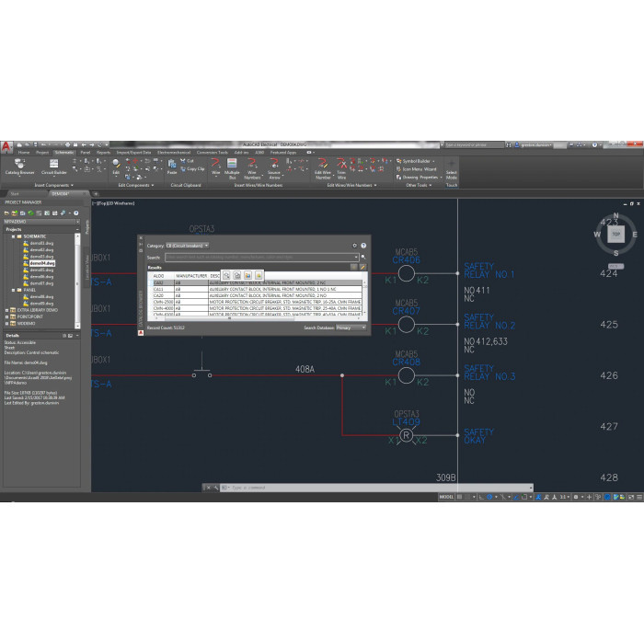Open the Electromechanical ribbon tab
Screen dimensions: 644x644
(174, 153)
